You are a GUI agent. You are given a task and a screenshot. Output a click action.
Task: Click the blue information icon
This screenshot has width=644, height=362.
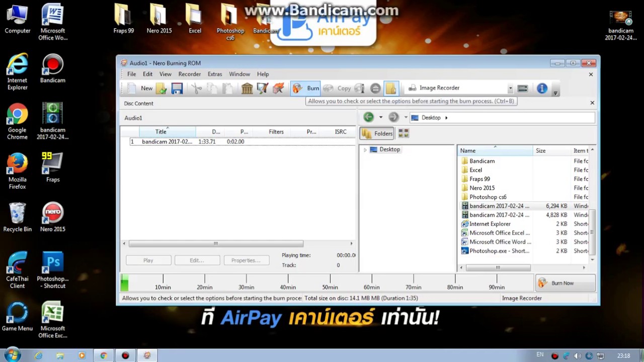pyautogui.click(x=542, y=88)
